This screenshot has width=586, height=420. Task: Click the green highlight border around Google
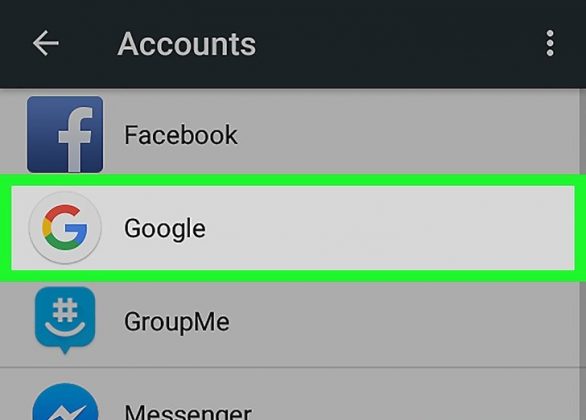pyautogui.click(x=293, y=180)
